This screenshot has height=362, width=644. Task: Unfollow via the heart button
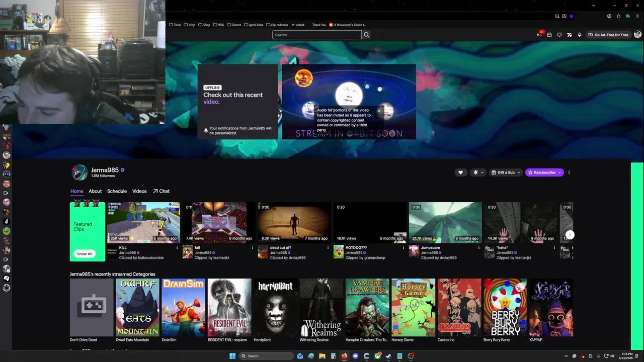460,172
